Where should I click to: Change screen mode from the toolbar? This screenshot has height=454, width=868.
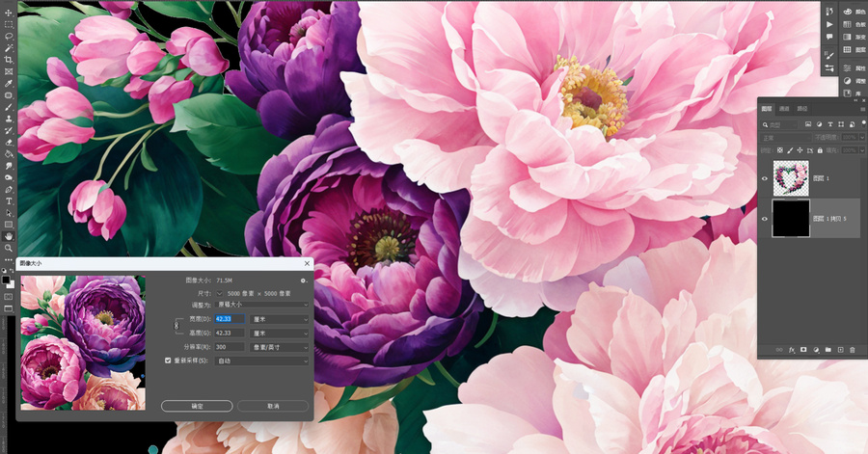(x=9, y=308)
